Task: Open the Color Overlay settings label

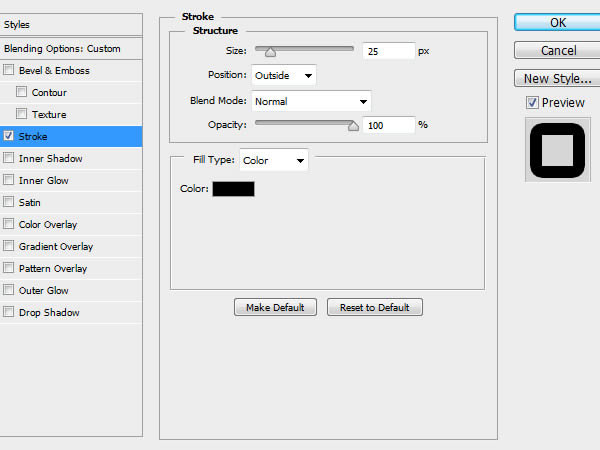Action: 48,225
